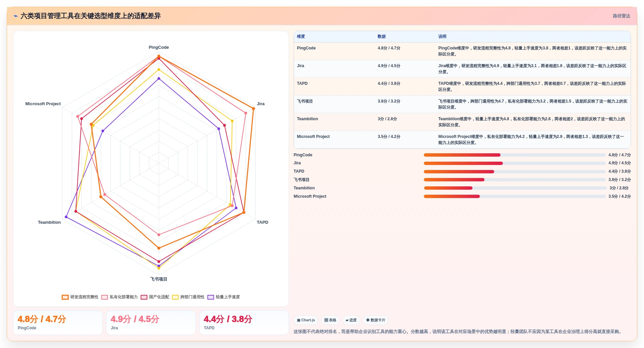Image resolution: width=644 pixels, height=348 pixels.
Task: Click the blue icon beside the chart title
Action: [16, 16]
